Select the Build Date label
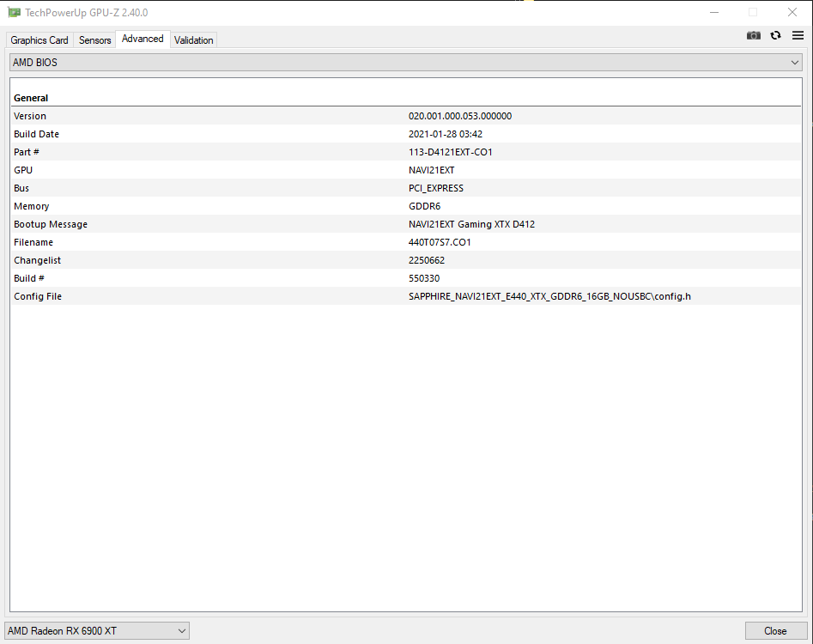Image resolution: width=813 pixels, height=644 pixels. [36, 134]
